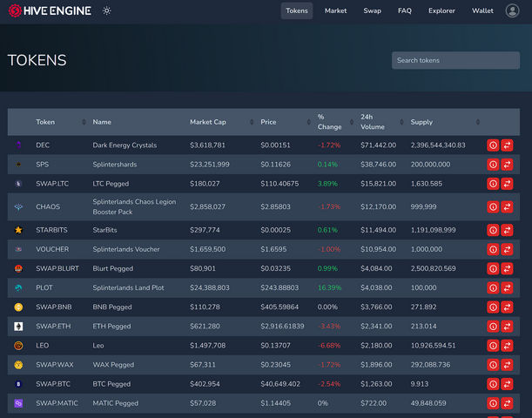Open info for SWAP.LTC token
The image size is (532, 418).
click(493, 184)
